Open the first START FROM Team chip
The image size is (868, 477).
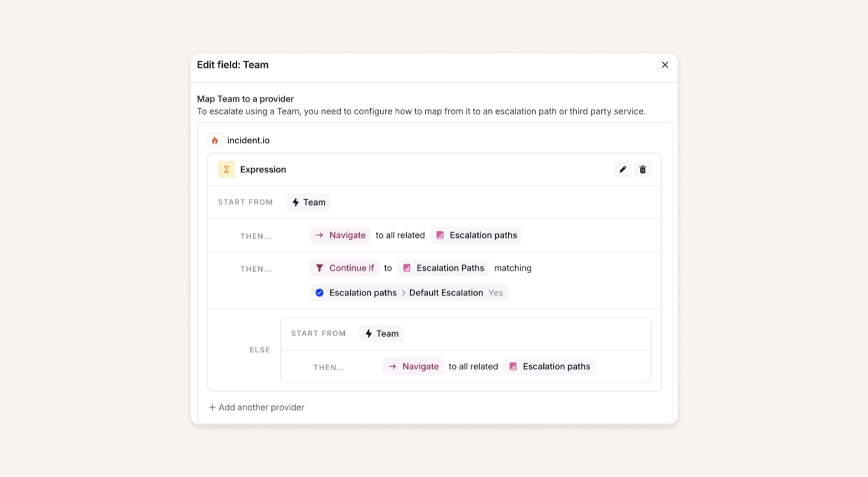[x=308, y=202]
